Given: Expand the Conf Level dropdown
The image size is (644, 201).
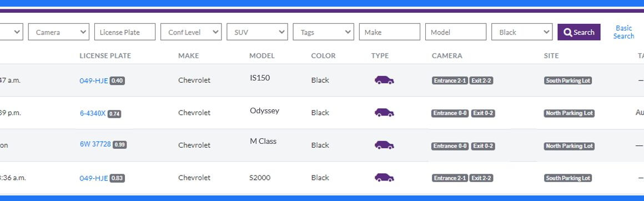Looking at the screenshot, I should (191, 32).
